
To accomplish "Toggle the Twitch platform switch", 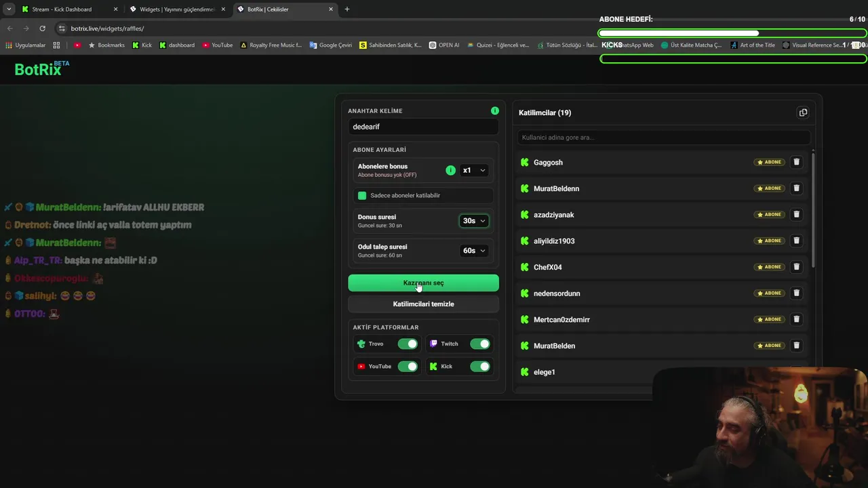I will tap(480, 344).
